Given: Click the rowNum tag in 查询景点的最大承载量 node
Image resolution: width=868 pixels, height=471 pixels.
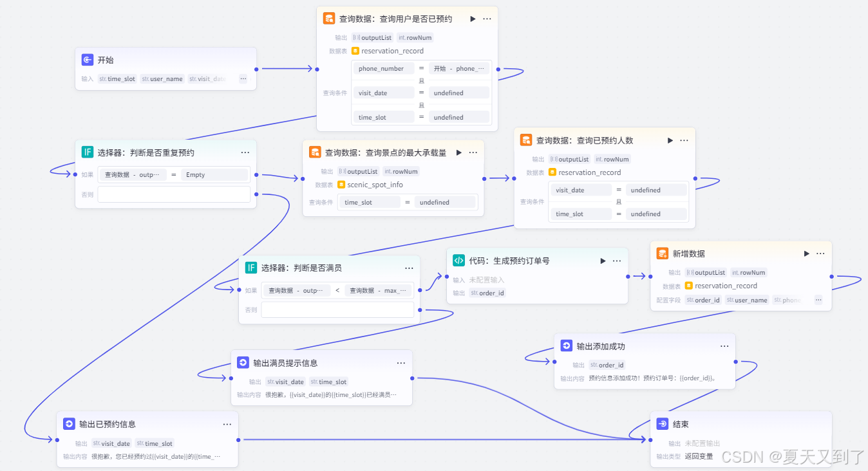Looking at the screenshot, I should coord(401,171).
